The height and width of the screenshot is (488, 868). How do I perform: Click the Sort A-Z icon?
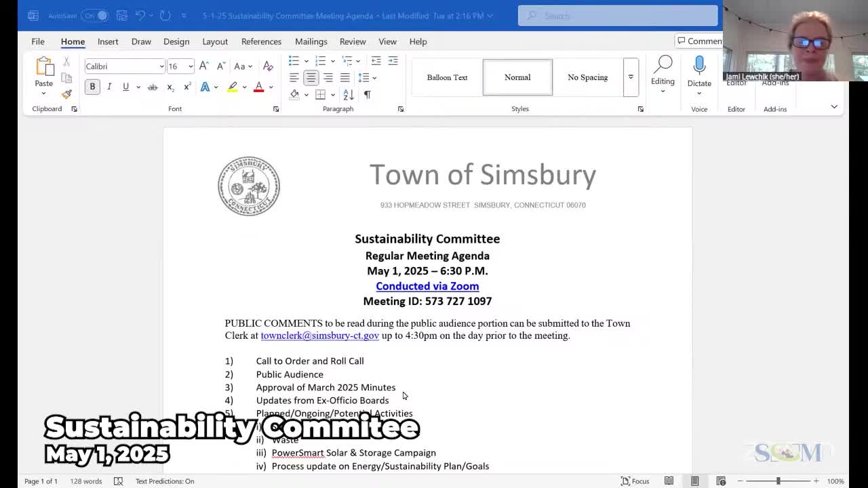(x=349, y=95)
